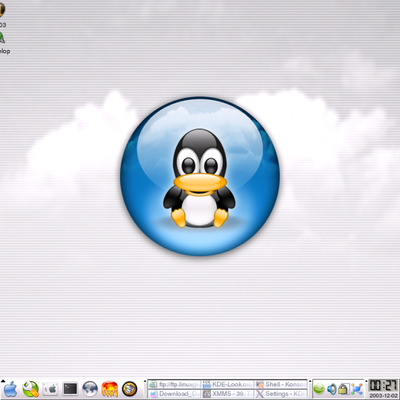This screenshot has width=400, height=400.
Task: Switch to the ftp://ftp.linux taskbar window
Action: click(x=174, y=384)
